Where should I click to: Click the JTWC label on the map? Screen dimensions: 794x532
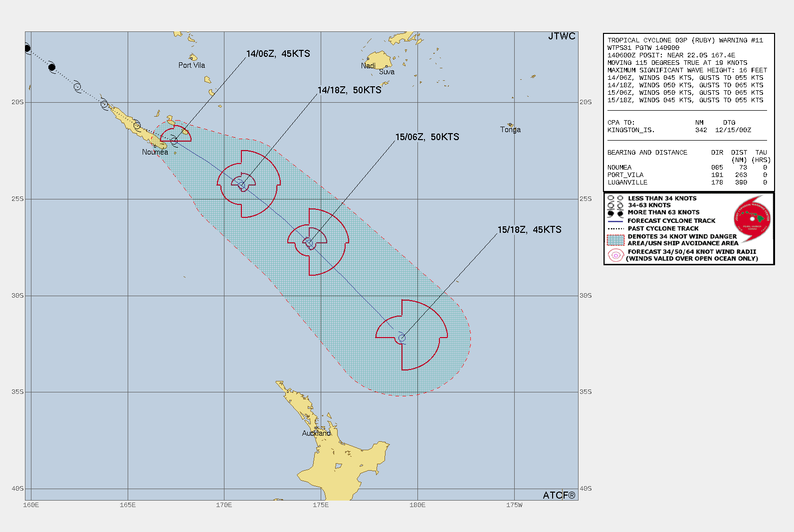point(562,36)
